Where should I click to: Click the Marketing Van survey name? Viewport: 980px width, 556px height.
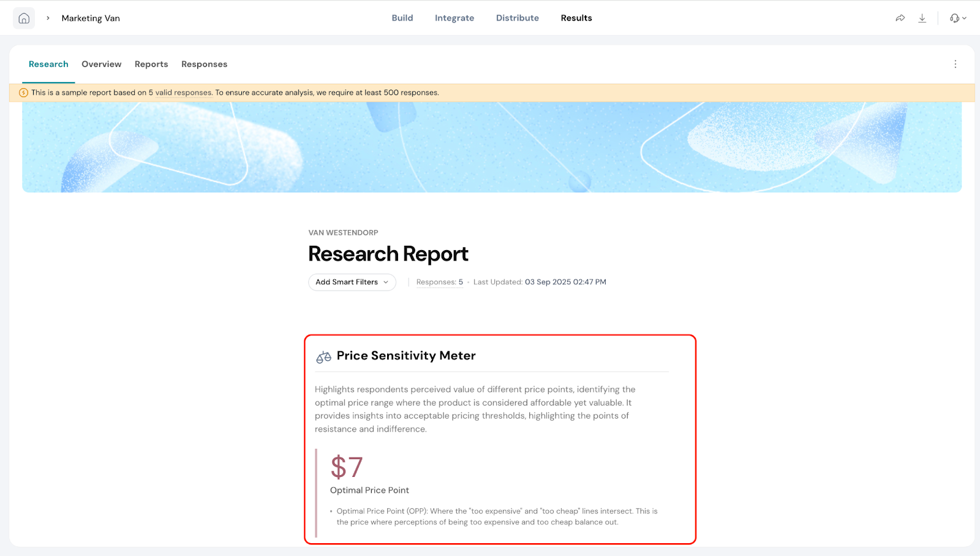coord(91,18)
